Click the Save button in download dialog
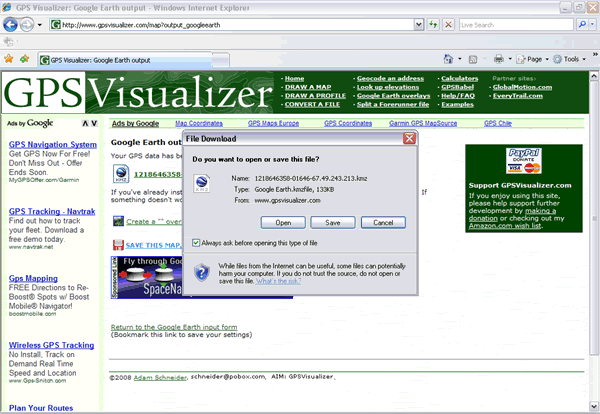 click(x=333, y=221)
